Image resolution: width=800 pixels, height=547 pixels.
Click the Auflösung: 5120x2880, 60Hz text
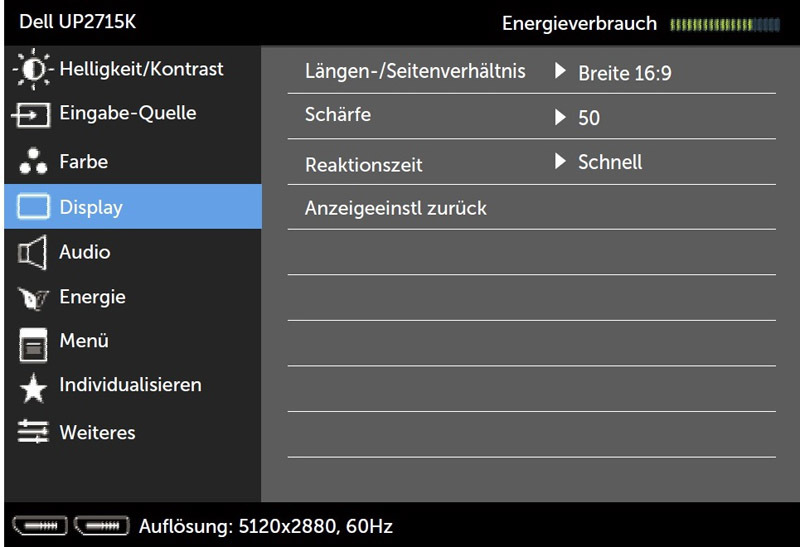click(x=266, y=526)
